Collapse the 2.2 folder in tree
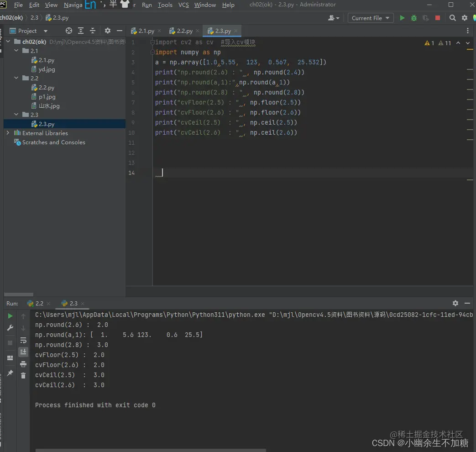This screenshot has height=452, width=476. 16,78
